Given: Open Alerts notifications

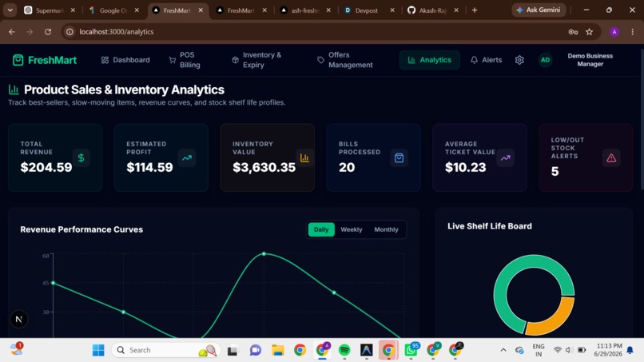Looking at the screenshot, I should [487, 60].
